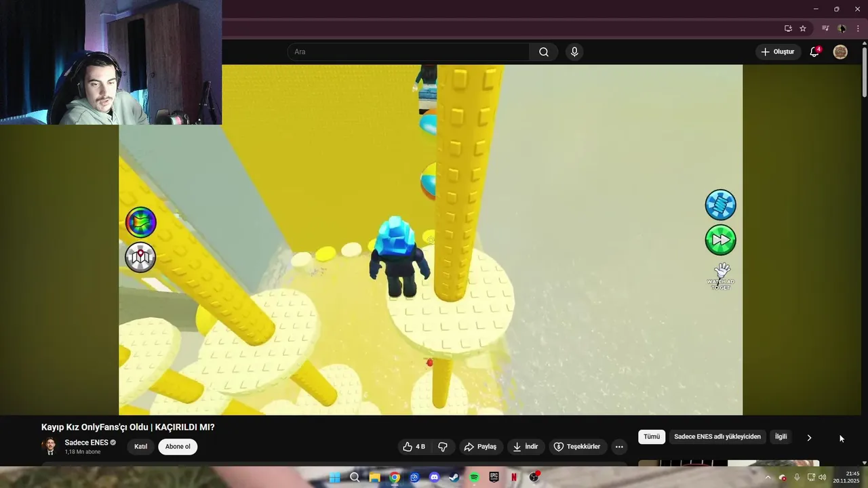Click the rainbow cube game icon in video
This screenshot has height=488, width=868.
tap(141, 222)
